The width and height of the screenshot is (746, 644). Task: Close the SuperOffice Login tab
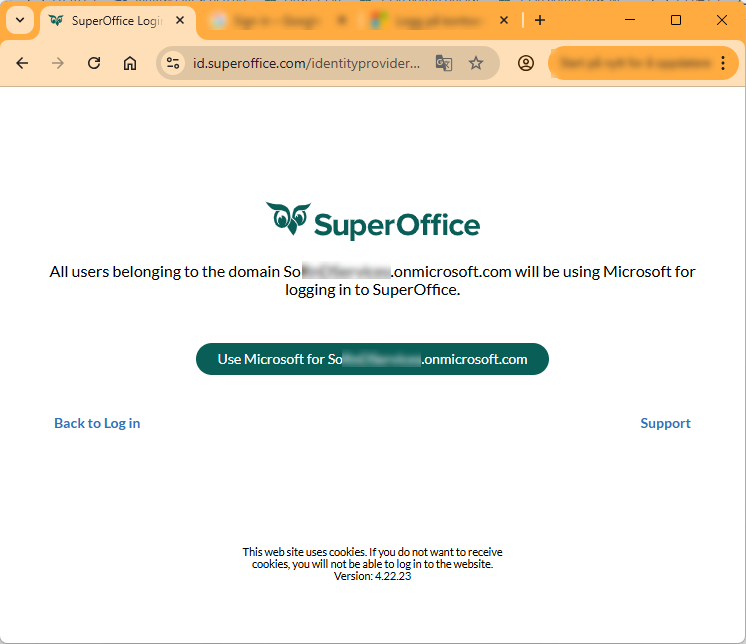[180, 20]
